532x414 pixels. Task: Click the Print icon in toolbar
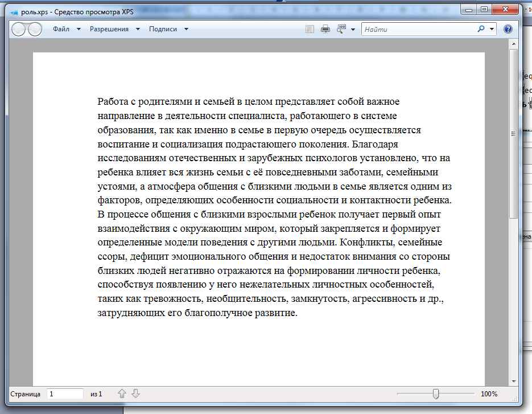[x=325, y=29]
